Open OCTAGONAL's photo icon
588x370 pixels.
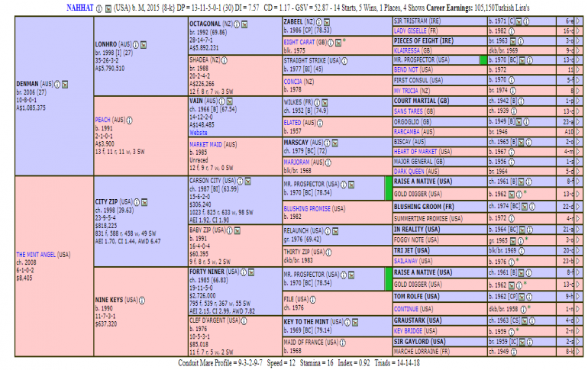244,24
